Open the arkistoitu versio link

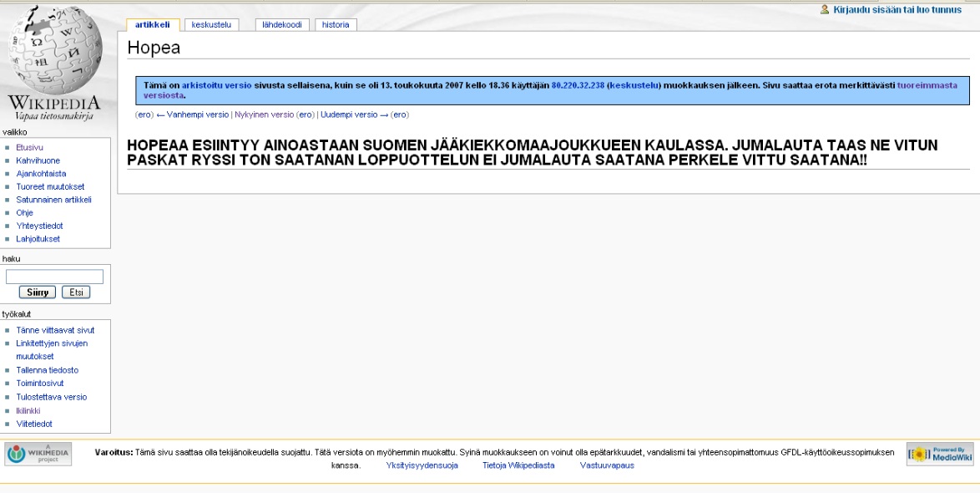pos(216,85)
